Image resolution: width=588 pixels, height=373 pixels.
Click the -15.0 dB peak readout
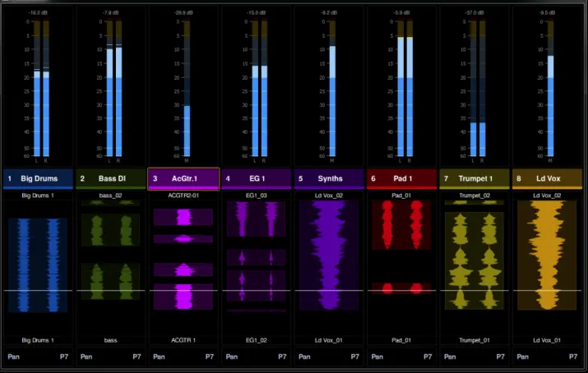[x=256, y=12]
